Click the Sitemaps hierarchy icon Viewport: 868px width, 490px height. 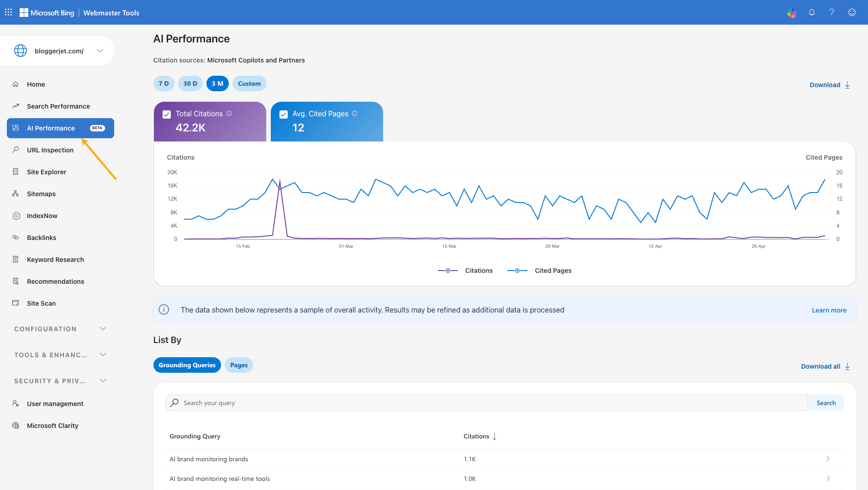coord(16,193)
